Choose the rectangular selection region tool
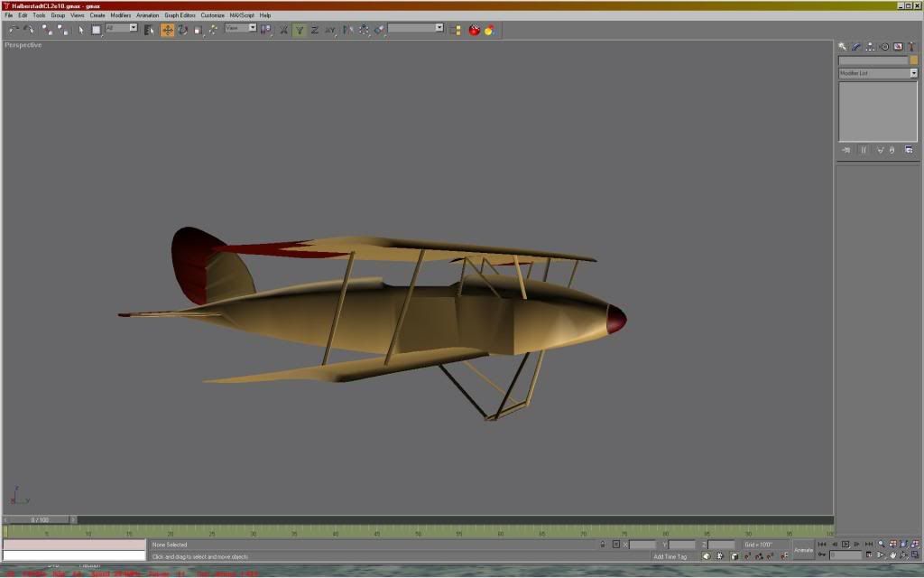 pos(96,30)
